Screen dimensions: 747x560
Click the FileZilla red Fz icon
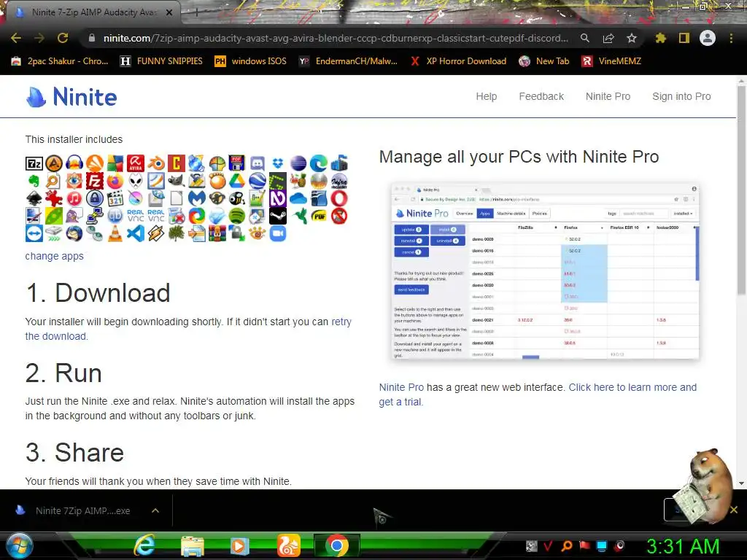tap(95, 182)
